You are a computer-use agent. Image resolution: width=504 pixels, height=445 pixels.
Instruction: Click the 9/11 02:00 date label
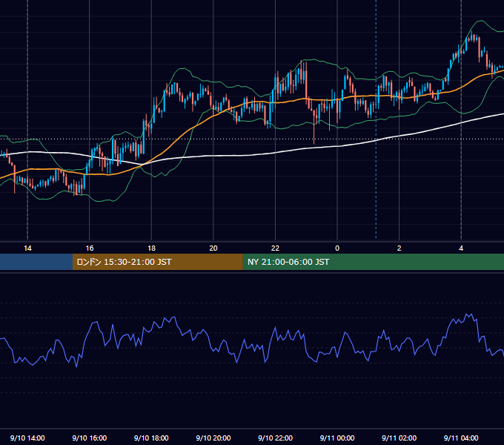(x=399, y=438)
